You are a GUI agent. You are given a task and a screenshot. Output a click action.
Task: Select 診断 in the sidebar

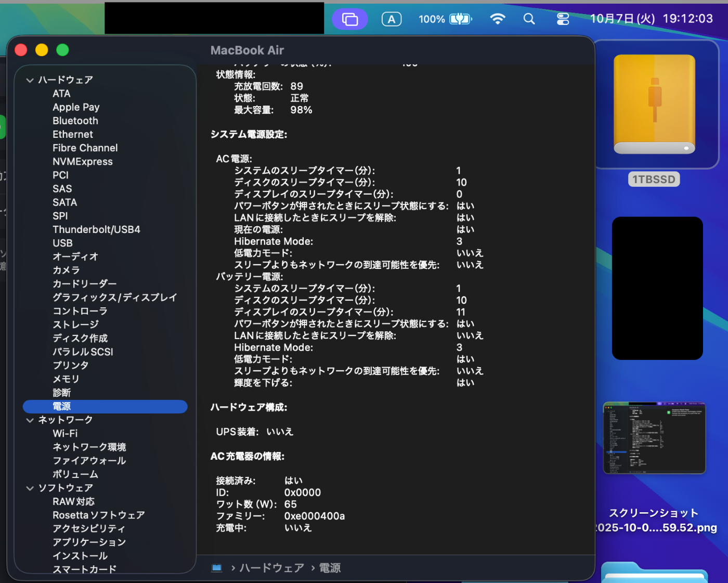(x=61, y=393)
